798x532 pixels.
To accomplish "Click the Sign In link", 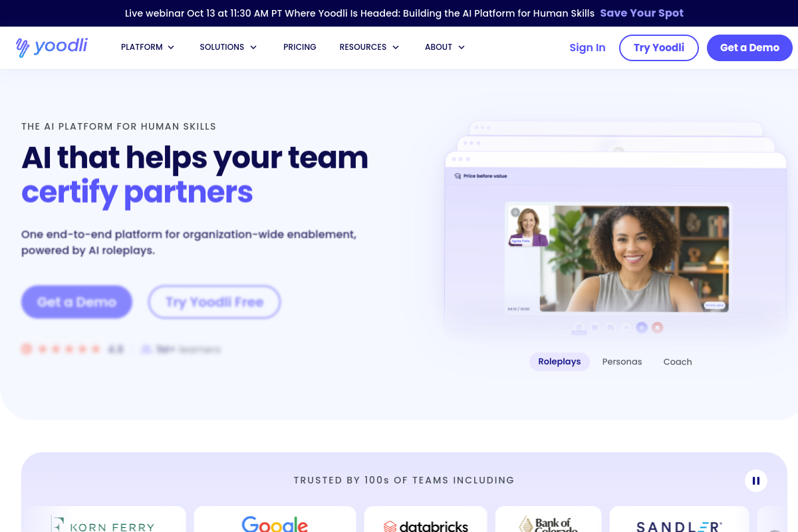I will [x=587, y=48].
